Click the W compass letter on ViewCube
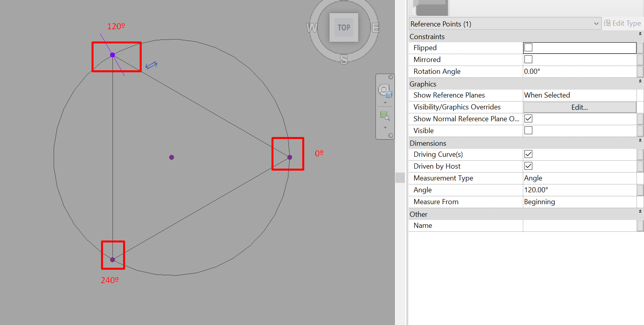This screenshot has width=644, height=325. pyautogui.click(x=311, y=28)
